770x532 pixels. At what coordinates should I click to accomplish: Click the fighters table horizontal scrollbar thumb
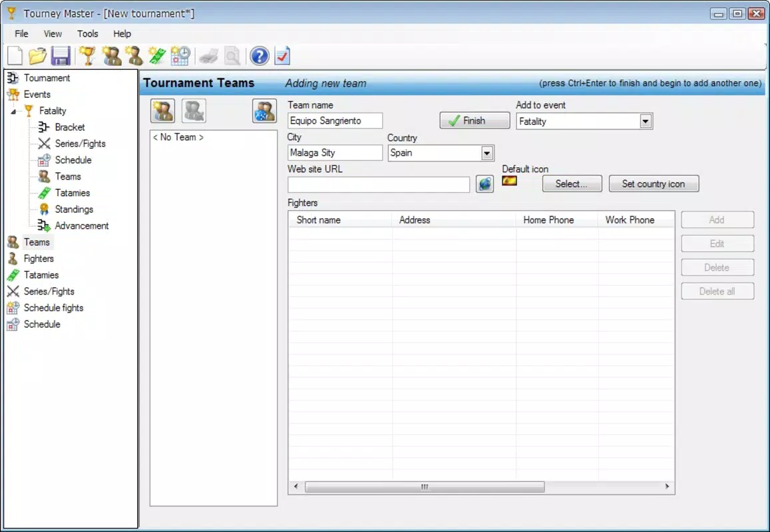pos(425,487)
